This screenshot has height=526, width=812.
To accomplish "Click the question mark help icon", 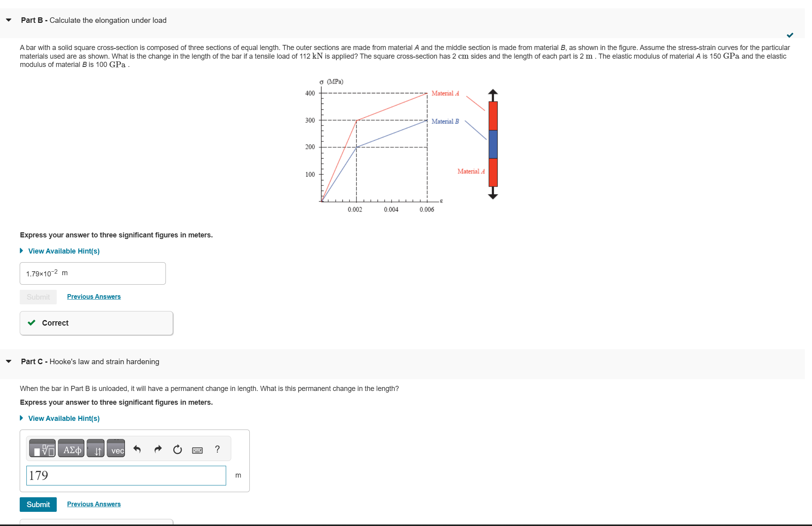I will (217, 449).
